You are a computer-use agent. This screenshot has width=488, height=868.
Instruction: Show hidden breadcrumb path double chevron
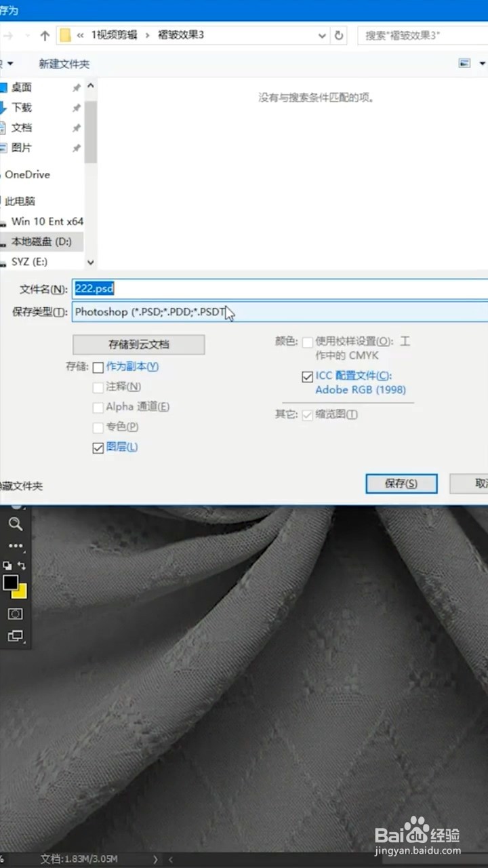[x=81, y=35]
